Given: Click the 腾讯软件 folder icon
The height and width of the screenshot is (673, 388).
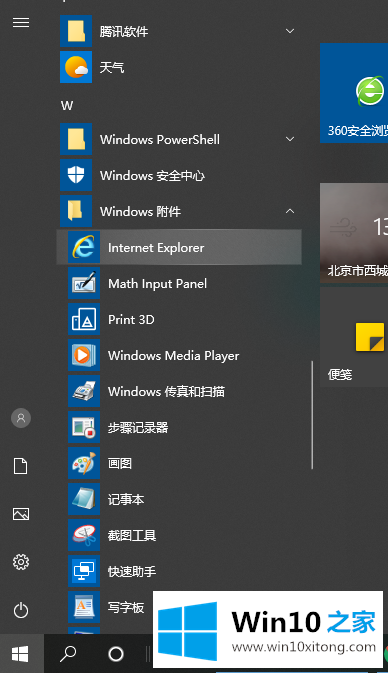Looking at the screenshot, I should [x=76, y=31].
